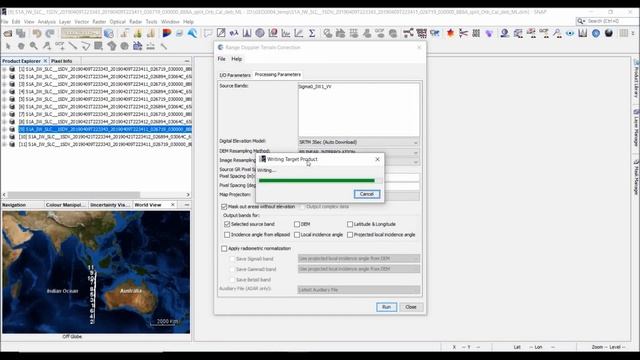Click the blue globe toolbar icon
The image size is (640, 360).
click(x=596, y=33)
